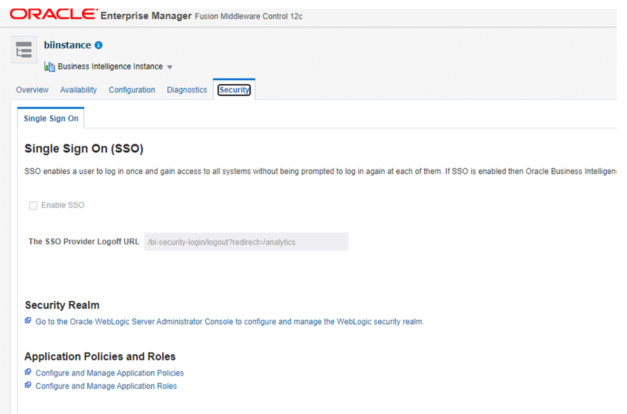Open the Diagnostics tab

coord(187,90)
